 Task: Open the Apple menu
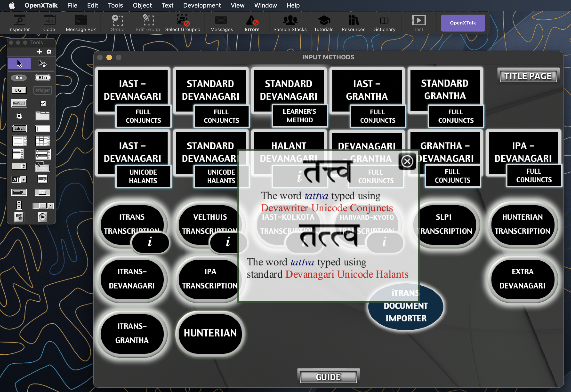tap(12, 5)
